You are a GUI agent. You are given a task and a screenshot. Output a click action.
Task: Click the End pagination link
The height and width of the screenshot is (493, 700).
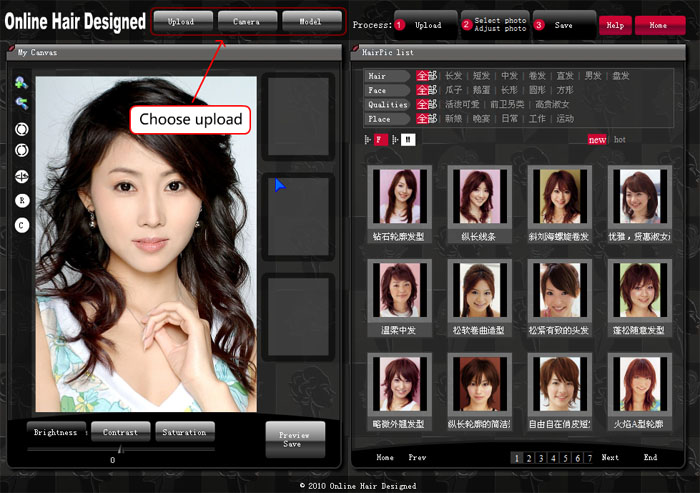click(x=650, y=457)
